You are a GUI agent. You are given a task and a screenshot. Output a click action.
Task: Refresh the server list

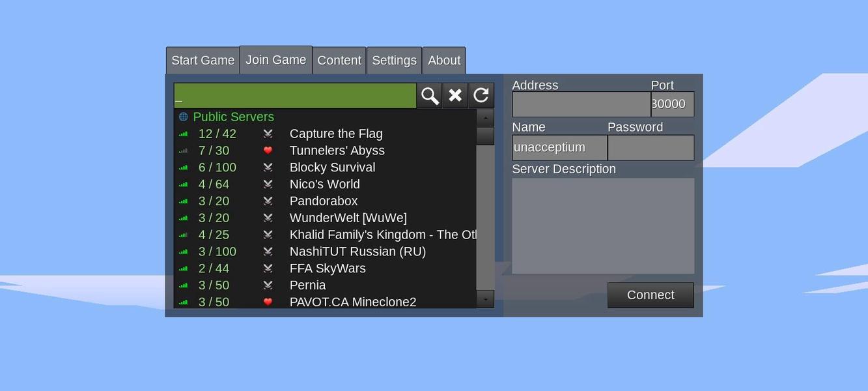(481, 96)
